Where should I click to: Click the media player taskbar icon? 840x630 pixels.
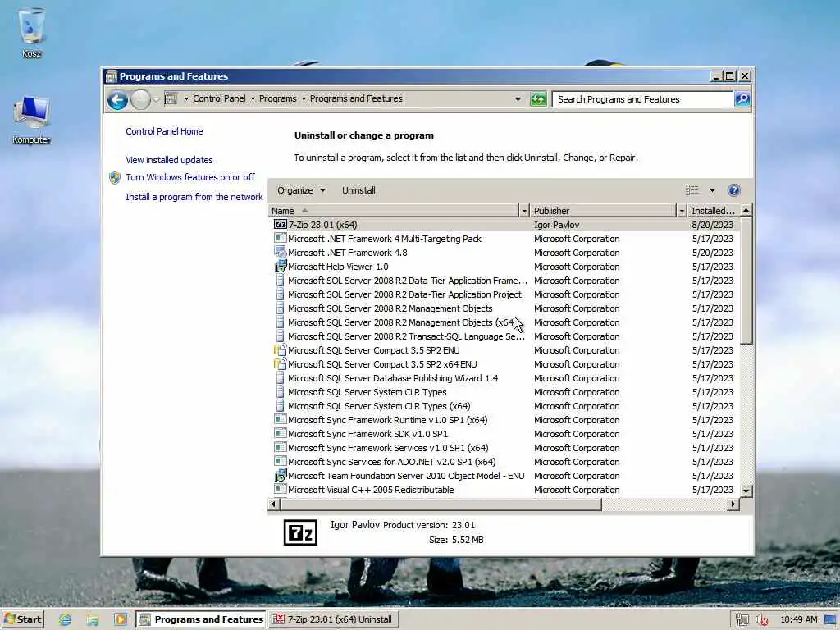[121, 619]
